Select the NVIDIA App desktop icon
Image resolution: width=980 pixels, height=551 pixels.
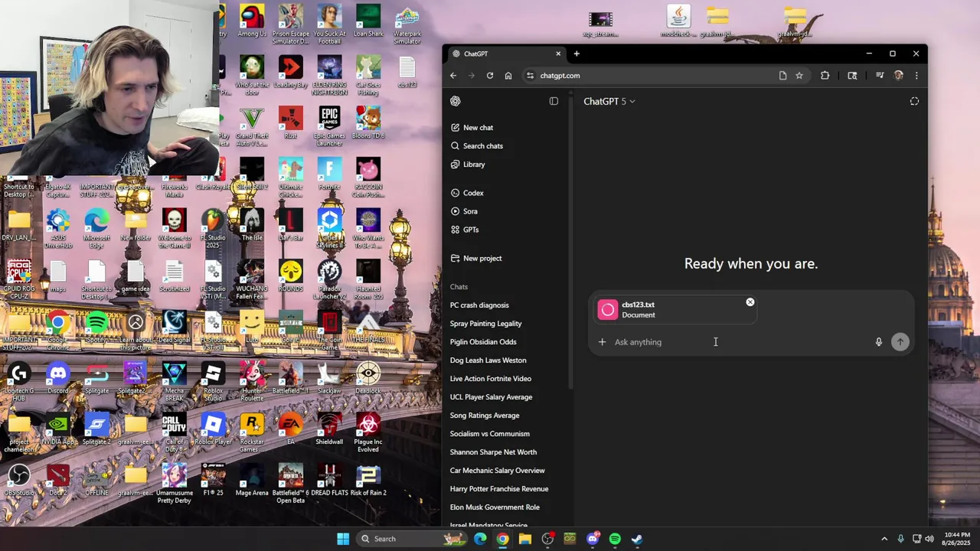58,429
